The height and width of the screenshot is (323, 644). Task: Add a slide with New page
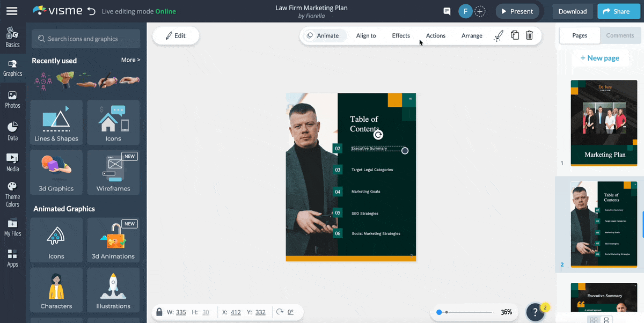point(600,57)
